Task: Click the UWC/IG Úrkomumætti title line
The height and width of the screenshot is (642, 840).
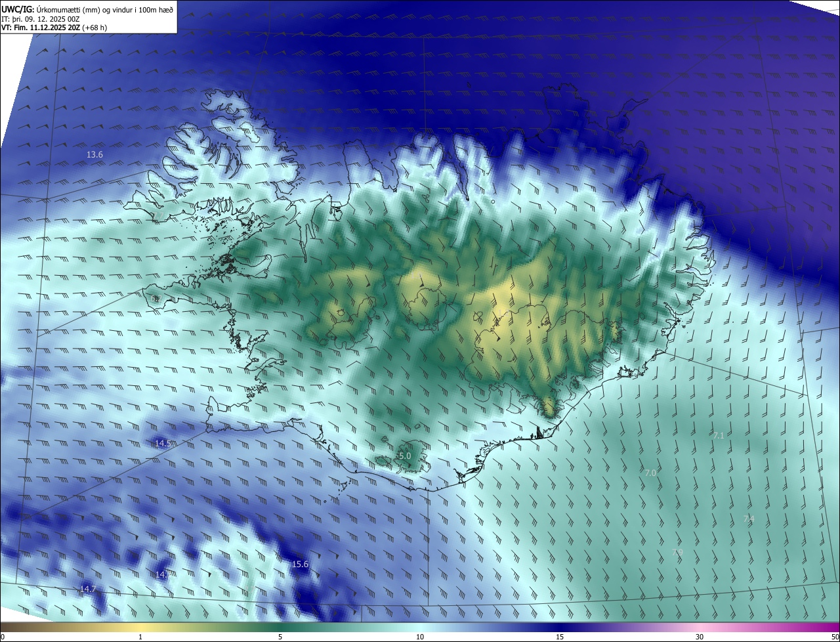Action: tap(87, 9)
